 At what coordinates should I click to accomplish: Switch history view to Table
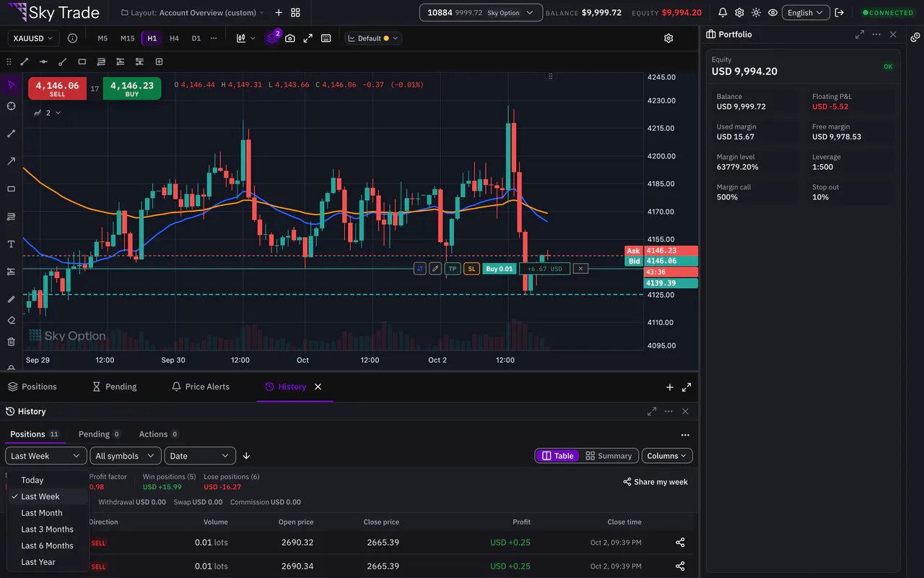557,456
